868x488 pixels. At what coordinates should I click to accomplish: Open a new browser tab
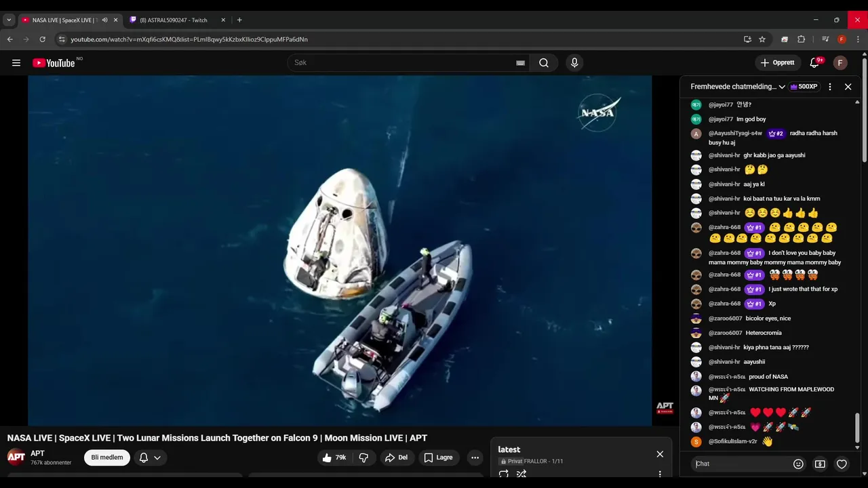pos(239,20)
